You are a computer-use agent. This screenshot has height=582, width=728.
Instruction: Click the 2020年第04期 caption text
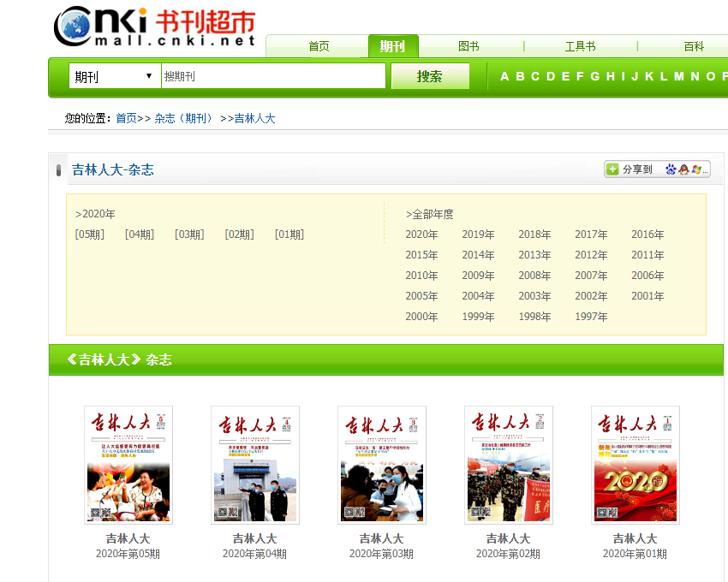pos(255,554)
